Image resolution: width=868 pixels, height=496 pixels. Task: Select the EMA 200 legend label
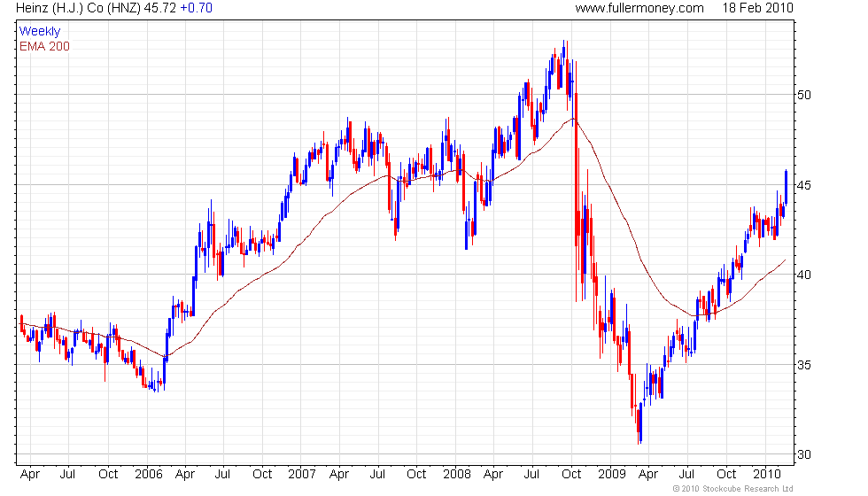44,46
